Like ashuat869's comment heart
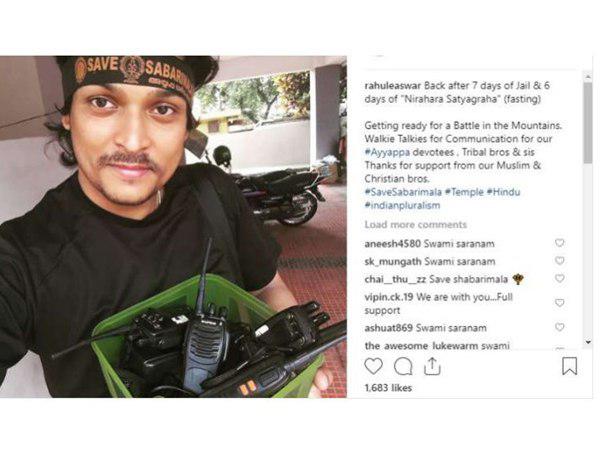600x450 pixels. coord(559,327)
